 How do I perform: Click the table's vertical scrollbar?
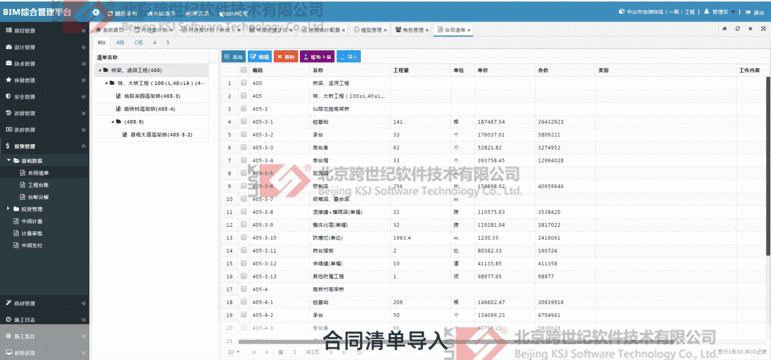[x=768, y=167]
